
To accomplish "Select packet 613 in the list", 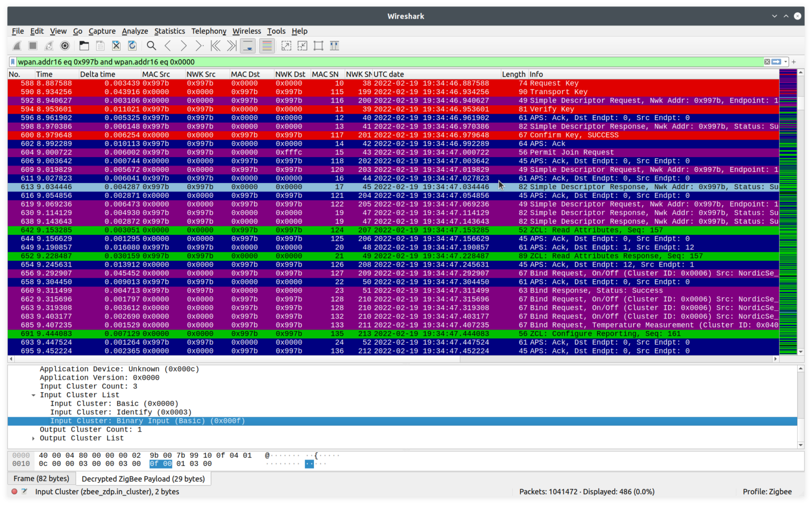I will click(211, 187).
